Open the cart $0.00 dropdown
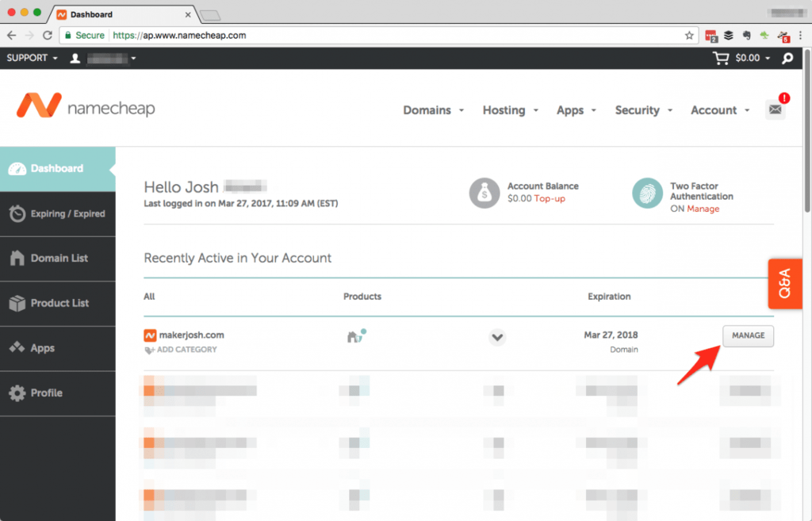This screenshot has width=812, height=521. [753, 58]
